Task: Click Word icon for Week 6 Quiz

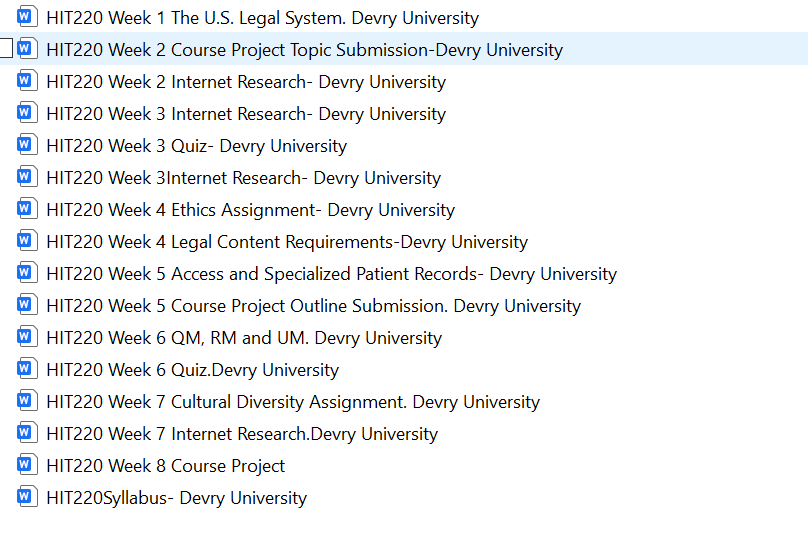Action: pyautogui.click(x=27, y=368)
